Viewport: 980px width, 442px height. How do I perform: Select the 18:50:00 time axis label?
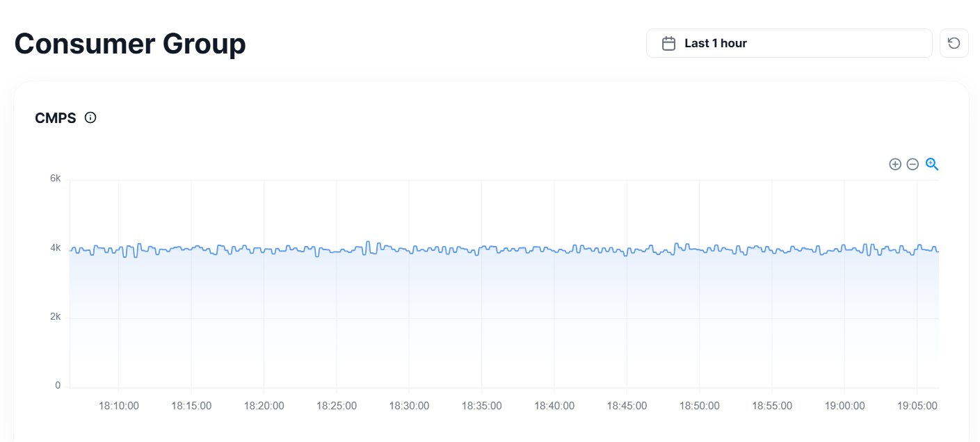tap(700, 406)
